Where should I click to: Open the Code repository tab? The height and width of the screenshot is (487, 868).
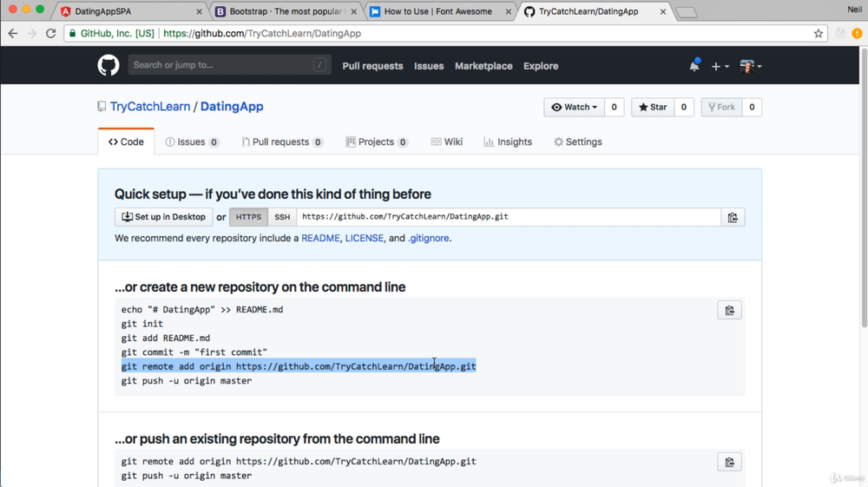[126, 141]
